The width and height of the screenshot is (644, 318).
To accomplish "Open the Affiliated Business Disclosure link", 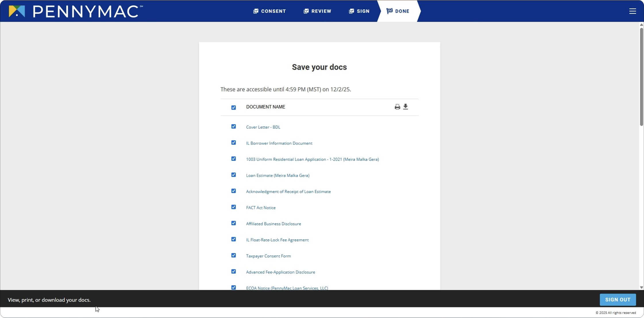I will 273,224.
